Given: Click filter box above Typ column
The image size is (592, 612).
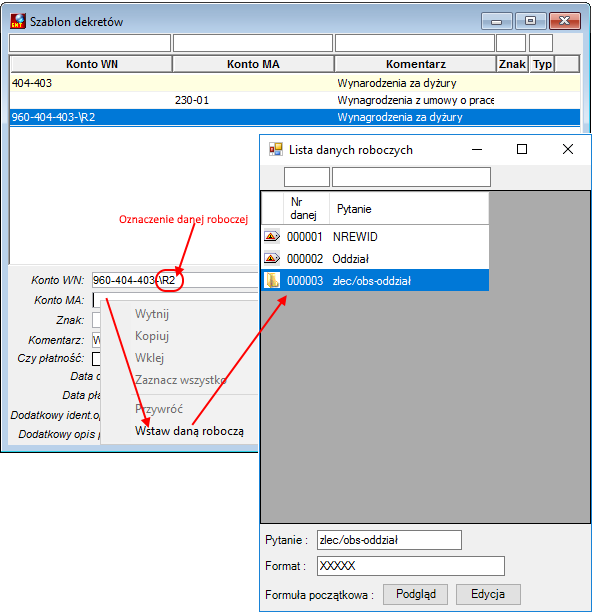Looking at the screenshot, I should click(x=541, y=43).
